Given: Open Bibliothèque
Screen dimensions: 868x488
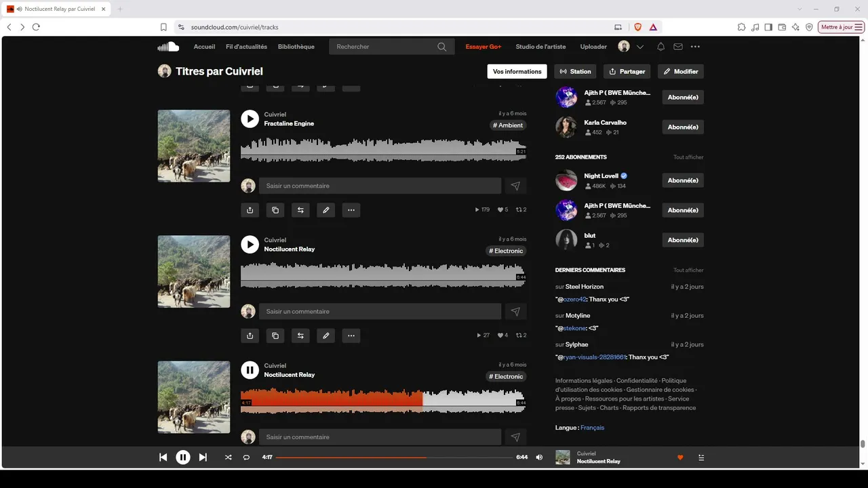Looking at the screenshot, I should [x=296, y=47].
